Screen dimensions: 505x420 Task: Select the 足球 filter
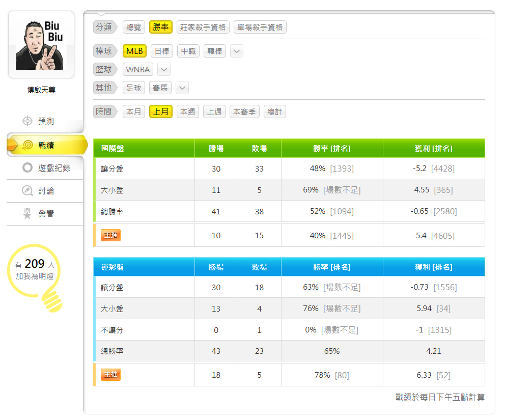(x=134, y=88)
